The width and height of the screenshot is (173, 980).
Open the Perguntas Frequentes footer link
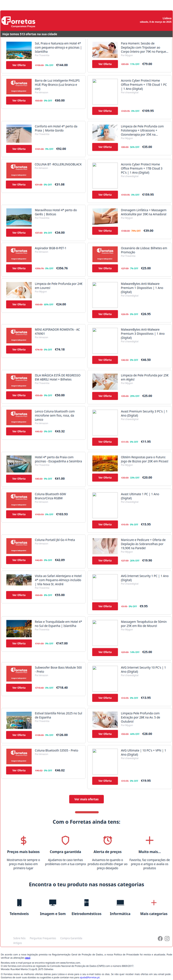coord(43,938)
